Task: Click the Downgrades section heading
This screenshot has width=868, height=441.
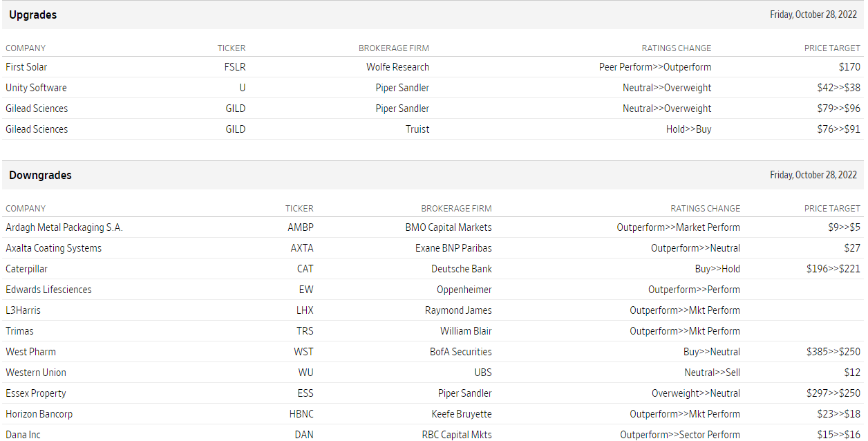Action: tap(40, 175)
